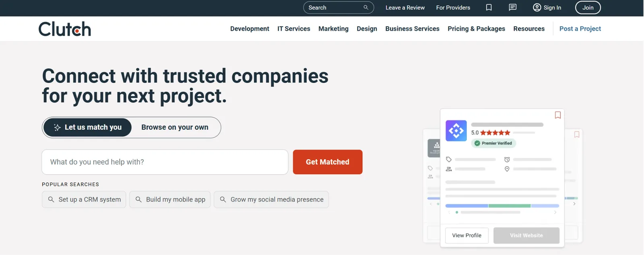Click the blue-green progress bar on card
This screenshot has height=255, width=644.
(502, 206)
